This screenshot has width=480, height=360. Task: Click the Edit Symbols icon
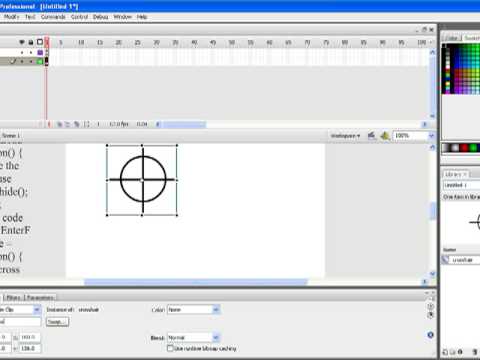pos(385,135)
